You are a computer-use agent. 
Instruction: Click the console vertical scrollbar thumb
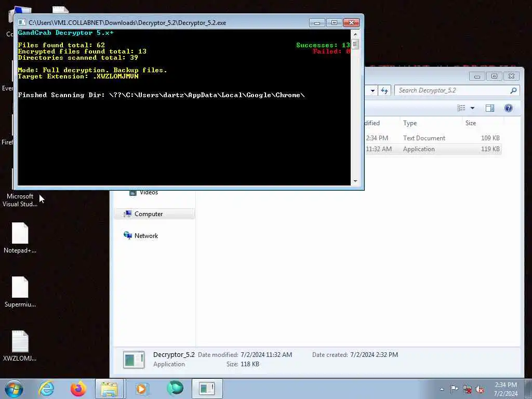[x=355, y=44]
